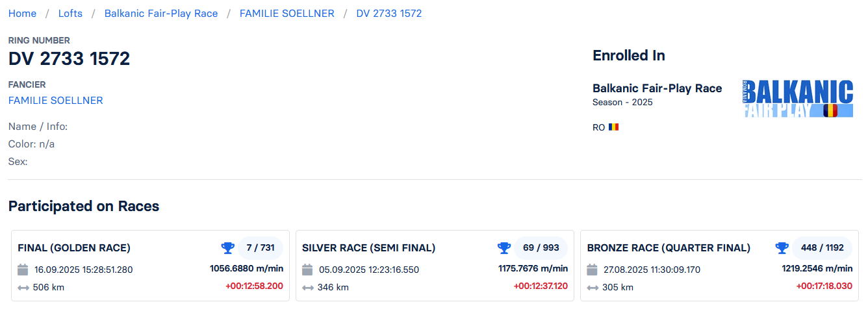Click the Balkanic Fair Play logo image
This screenshot has height=315, width=868.
(798, 99)
